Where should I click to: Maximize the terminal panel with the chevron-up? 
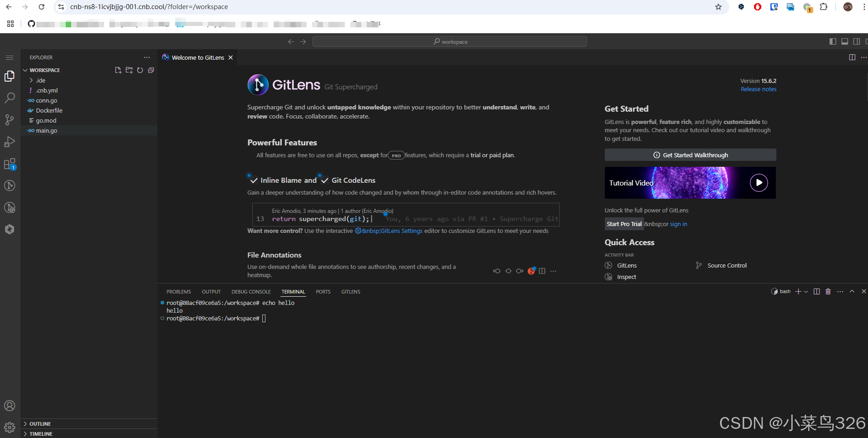coord(852,291)
